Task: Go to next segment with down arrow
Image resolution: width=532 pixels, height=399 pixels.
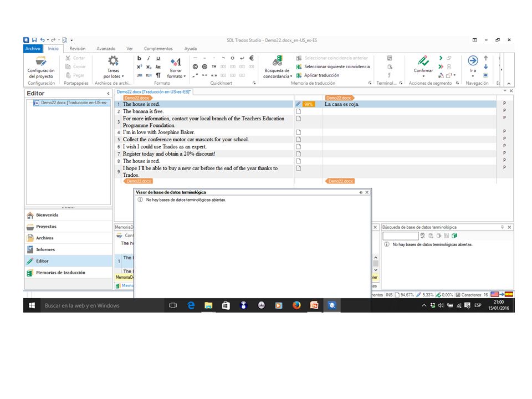Action: (x=486, y=67)
